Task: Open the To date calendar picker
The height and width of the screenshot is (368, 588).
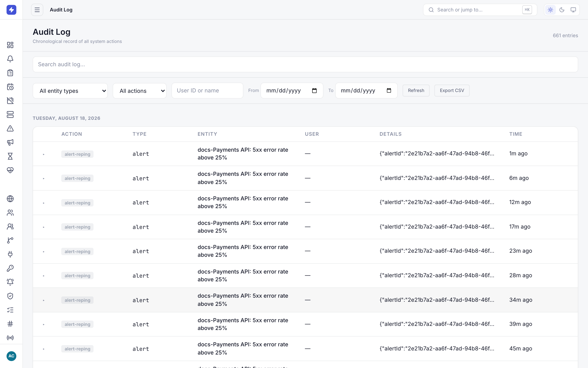Action: point(389,91)
